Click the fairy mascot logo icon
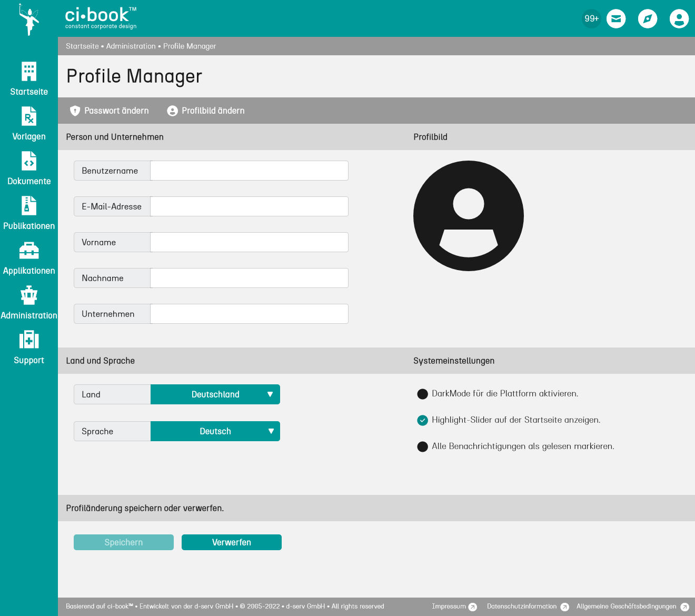The width and height of the screenshot is (695, 616). click(x=29, y=19)
